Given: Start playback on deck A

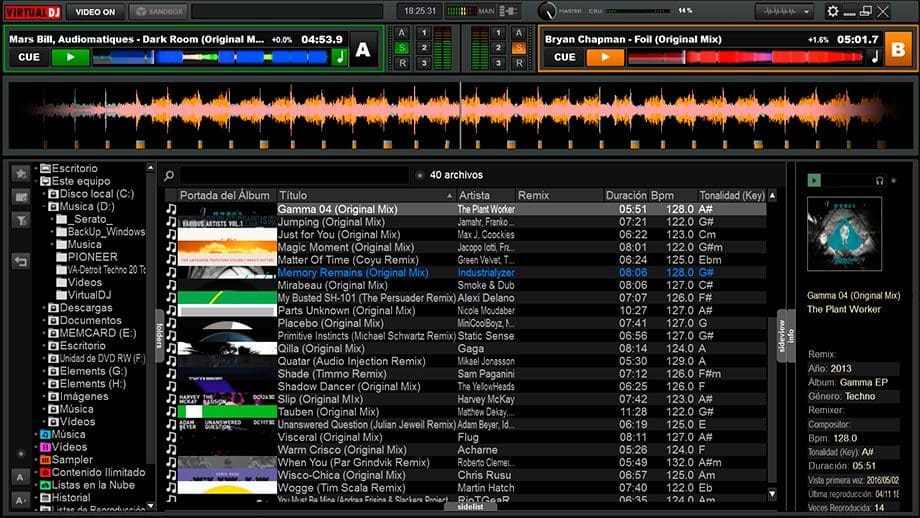Looking at the screenshot, I should point(70,57).
